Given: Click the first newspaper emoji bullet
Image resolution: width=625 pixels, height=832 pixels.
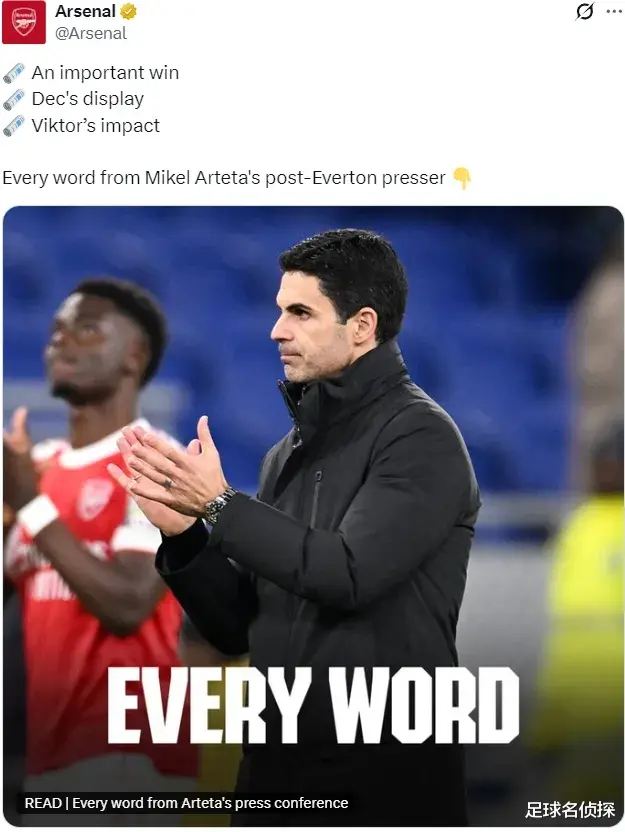Looking at the screenshot, I should point(14,73).
